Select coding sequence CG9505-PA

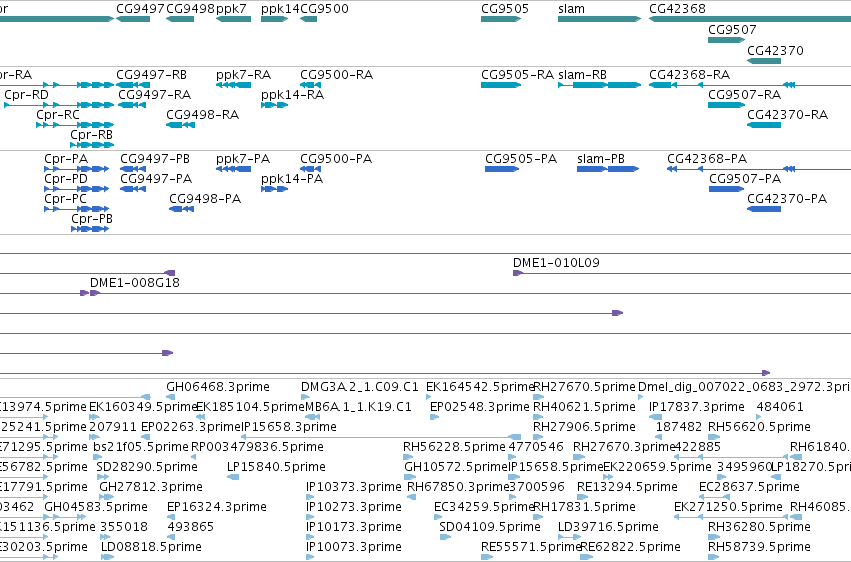click(x=521, y=159)
